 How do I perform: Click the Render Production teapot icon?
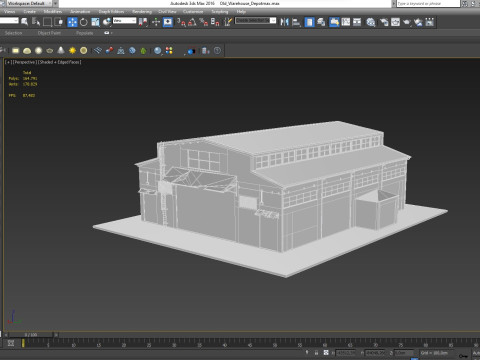(x=407, y=22)
